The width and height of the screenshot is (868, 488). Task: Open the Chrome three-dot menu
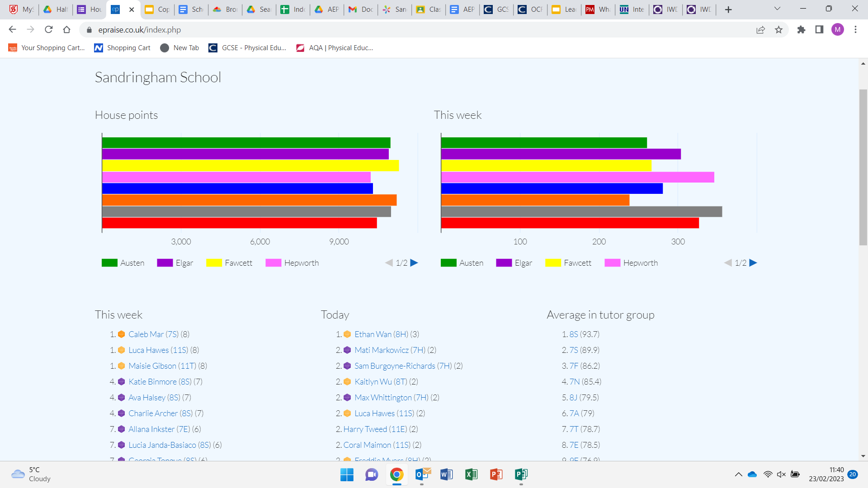click(855, 29)
